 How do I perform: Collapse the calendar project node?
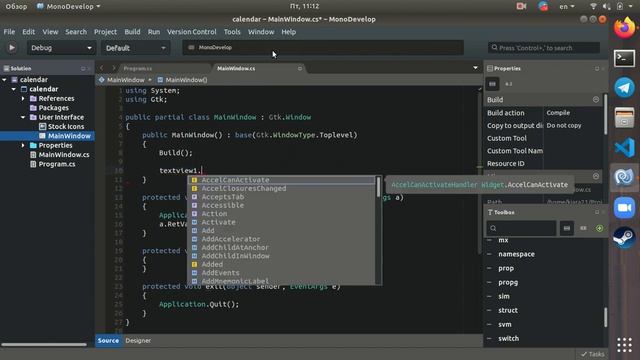click(14, 89)
